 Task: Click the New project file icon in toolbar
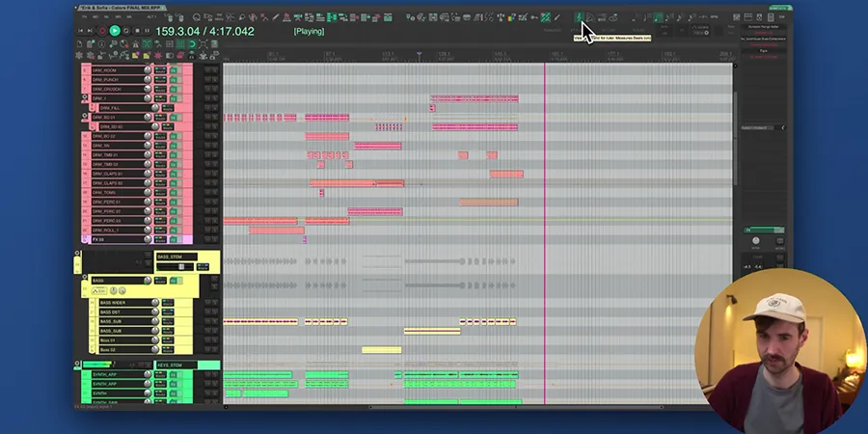[x=80, y=44]
